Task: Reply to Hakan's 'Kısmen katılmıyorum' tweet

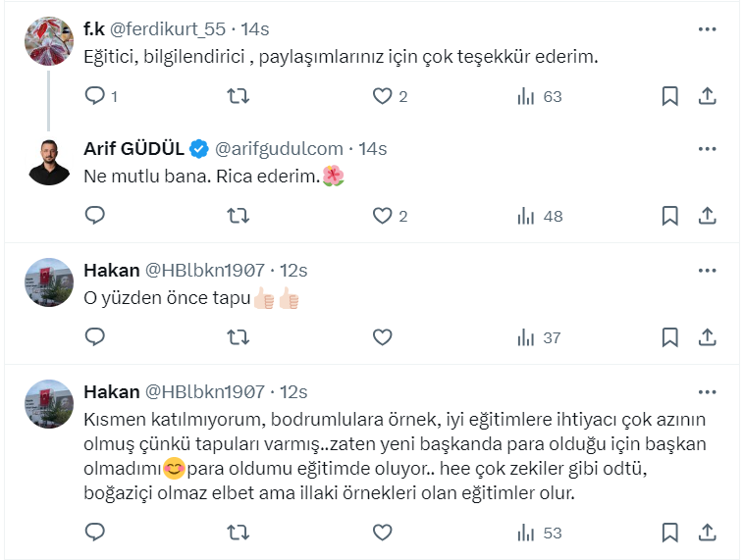Action: pyautogui.click(x=95, y=533)
